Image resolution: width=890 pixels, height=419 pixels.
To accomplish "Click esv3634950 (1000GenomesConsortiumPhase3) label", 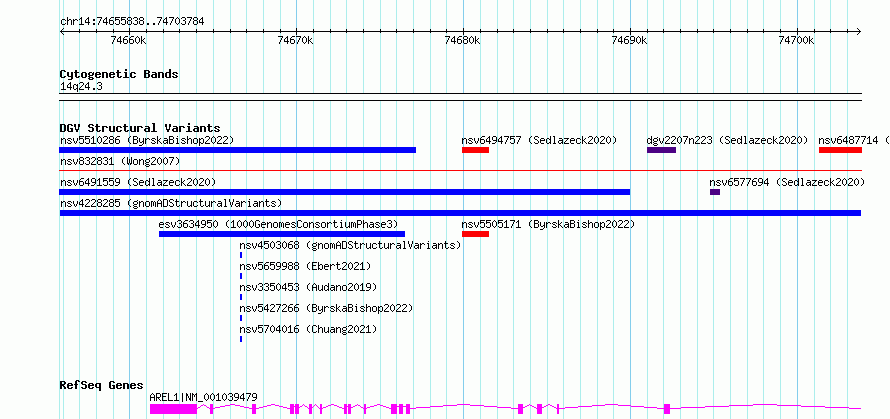I will click(x=279, y=224).
